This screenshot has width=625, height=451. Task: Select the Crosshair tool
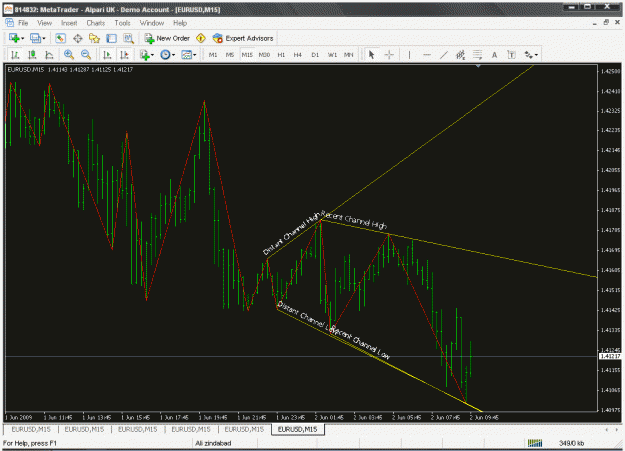389,55
